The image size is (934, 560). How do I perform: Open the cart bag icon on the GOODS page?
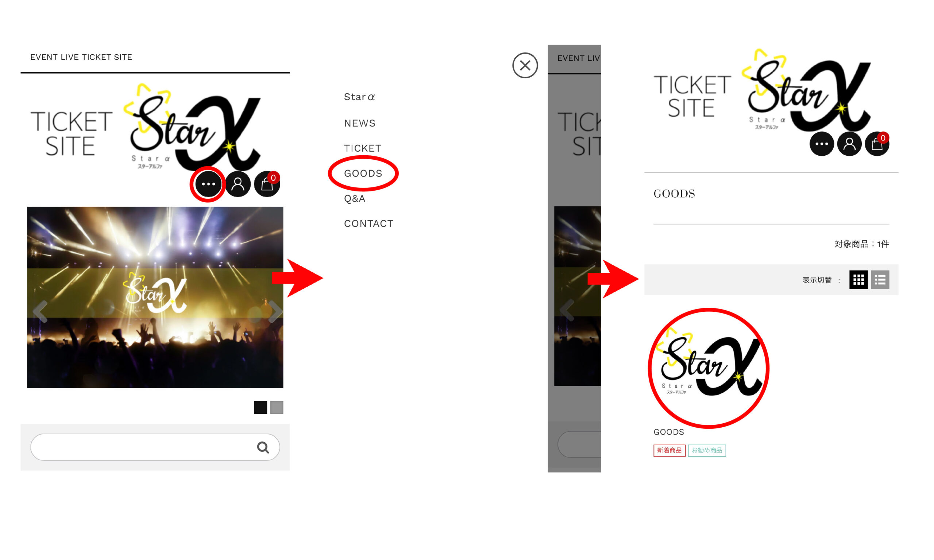877,144
